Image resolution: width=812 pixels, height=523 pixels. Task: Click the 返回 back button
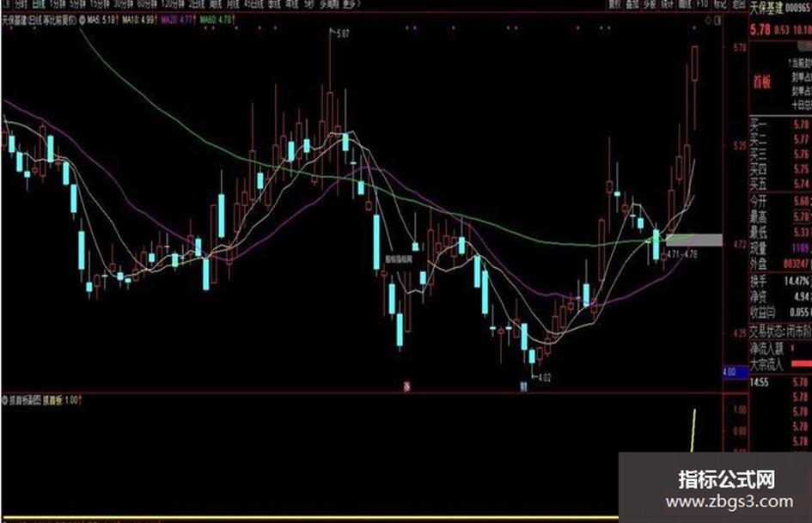[737, 4]
